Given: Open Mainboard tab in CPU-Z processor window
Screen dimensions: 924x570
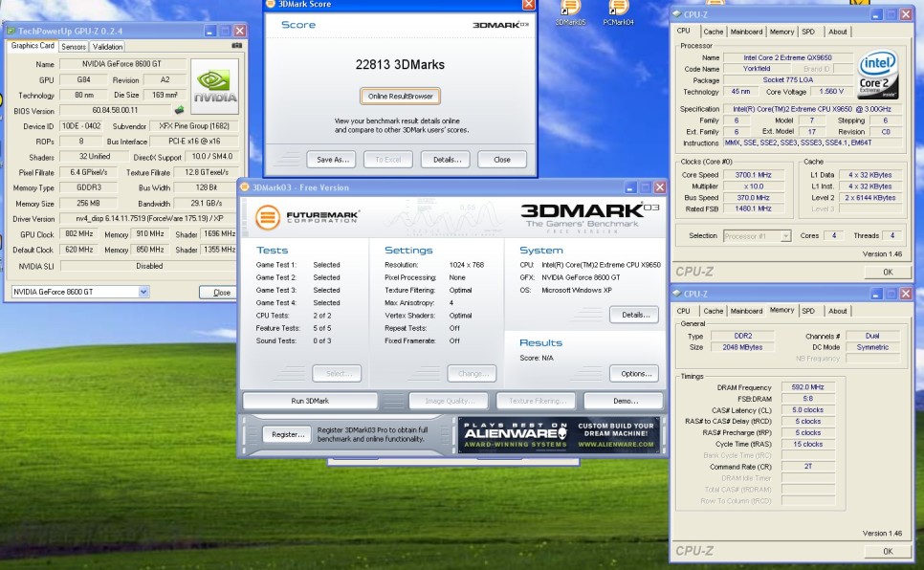Looking at the screenshot, I should (746, 32).
